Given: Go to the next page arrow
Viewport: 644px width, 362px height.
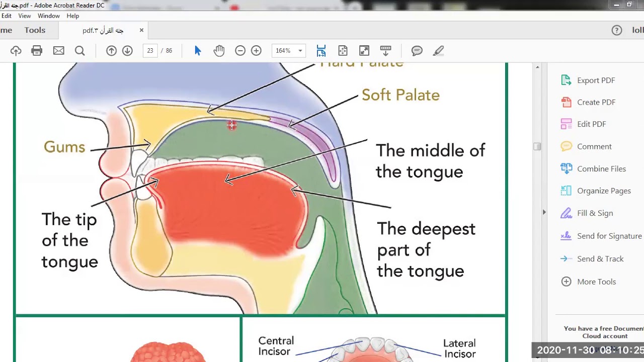Looking at the screenshot, I should click(127, 51).
